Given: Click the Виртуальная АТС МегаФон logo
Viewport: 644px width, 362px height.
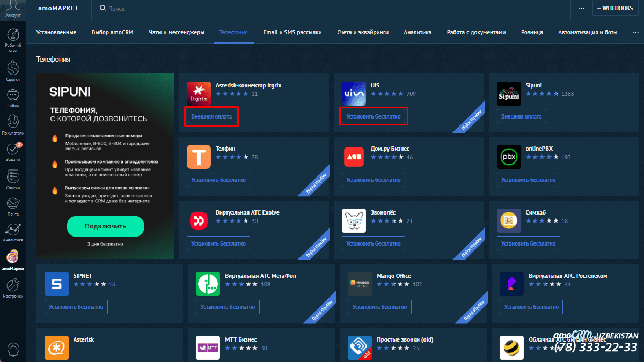Looking at the screenshot, I should click(x=208, y=284).
